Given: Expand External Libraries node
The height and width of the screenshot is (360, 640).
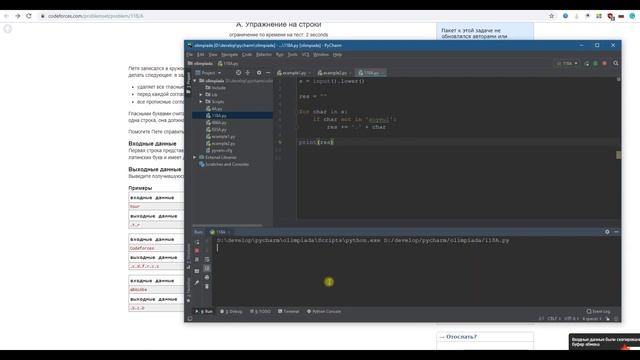Looking at the screenshot, I should 195,157.
